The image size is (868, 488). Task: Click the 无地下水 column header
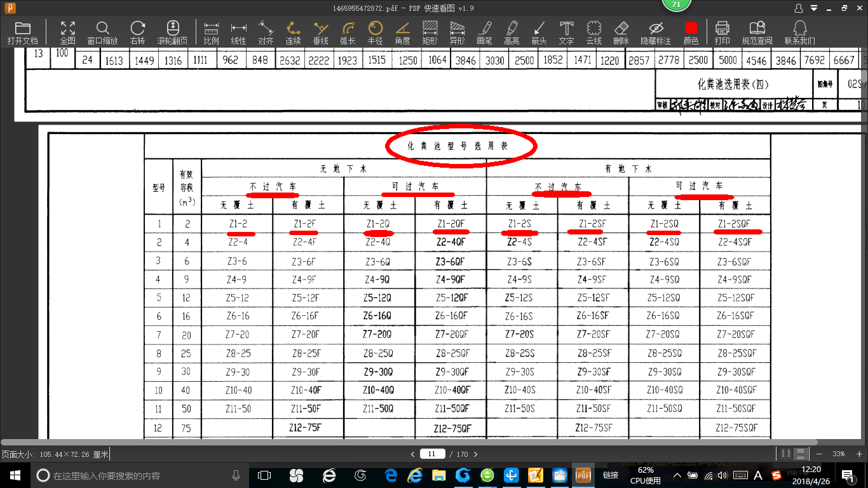344,168
